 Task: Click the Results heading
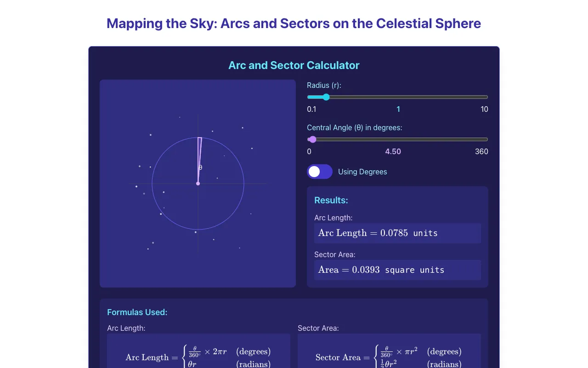pyautogui.click(x=331, y=200)
